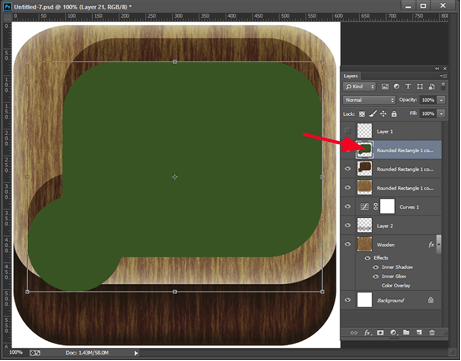Collapse the Layers panel with double-arrow icon
This screenshot has width=461, height=361.
(437, 68)
